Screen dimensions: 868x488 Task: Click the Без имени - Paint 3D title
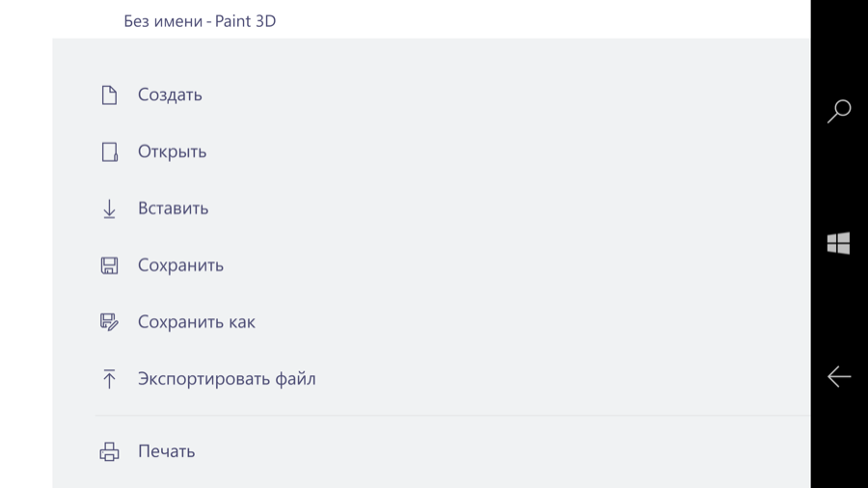tap(200, 21)
